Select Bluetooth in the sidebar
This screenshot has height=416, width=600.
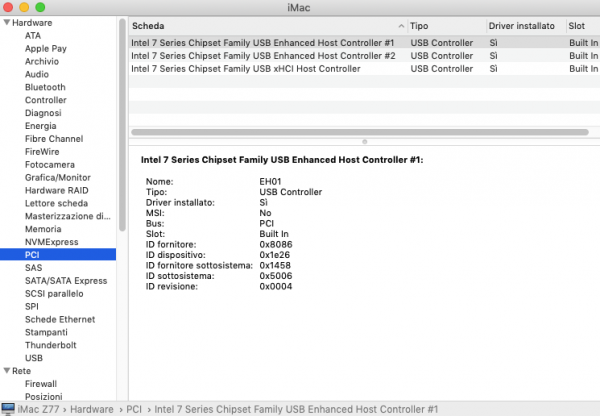click(45, 87)
